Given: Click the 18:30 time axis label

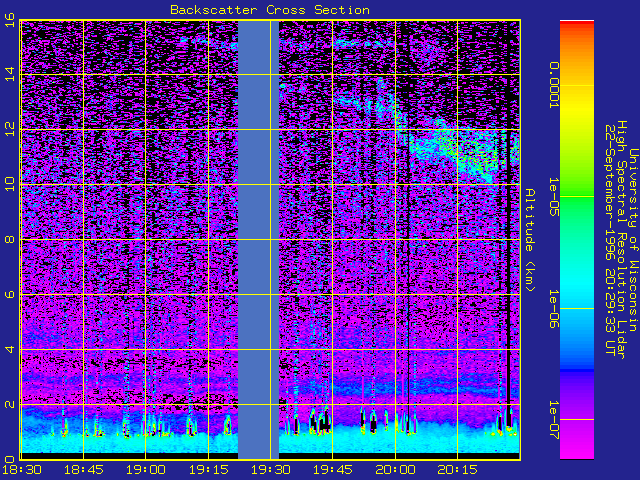Looking at the screenshot, I should click(x=22, y=470).
